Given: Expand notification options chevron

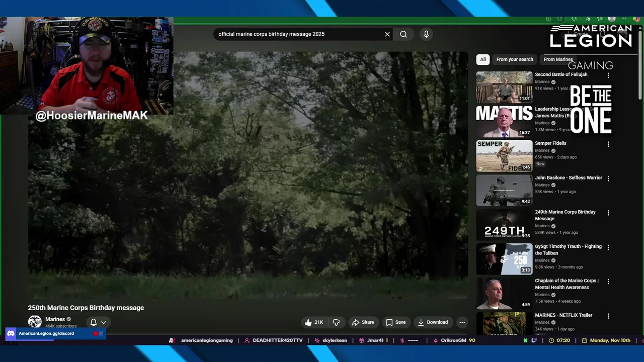Looking at the screenshot, I should point(104,322).
